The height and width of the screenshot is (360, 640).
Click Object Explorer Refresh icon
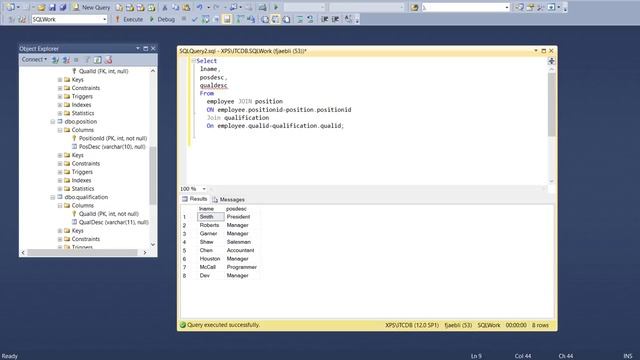click(98, 60)
